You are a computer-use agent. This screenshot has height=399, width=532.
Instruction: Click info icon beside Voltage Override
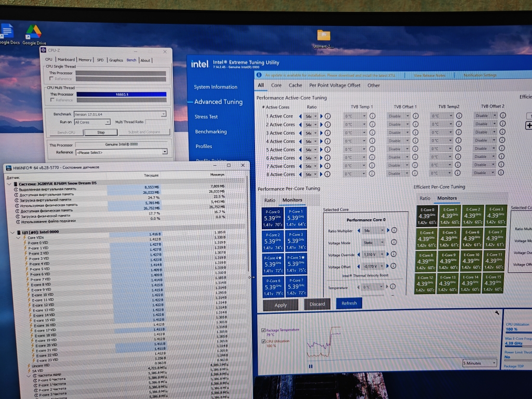(x=394, y=254)
